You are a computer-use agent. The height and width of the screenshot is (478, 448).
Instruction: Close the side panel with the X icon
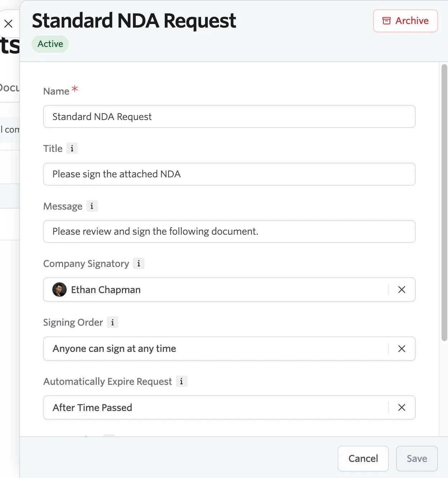8,24
